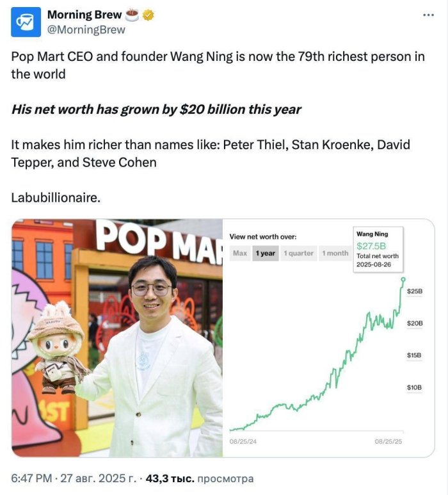Open the Morning Brew profile avatar

click(27, 22)
